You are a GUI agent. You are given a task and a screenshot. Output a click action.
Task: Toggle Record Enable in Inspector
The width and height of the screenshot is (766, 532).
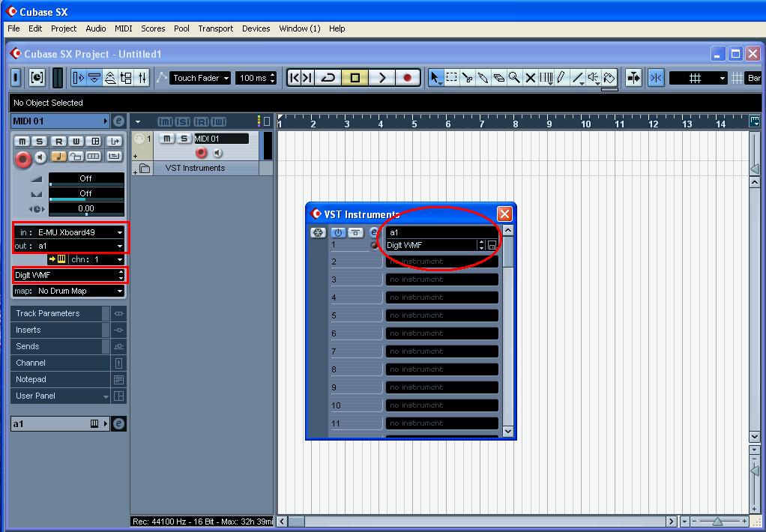click(22, 159)
